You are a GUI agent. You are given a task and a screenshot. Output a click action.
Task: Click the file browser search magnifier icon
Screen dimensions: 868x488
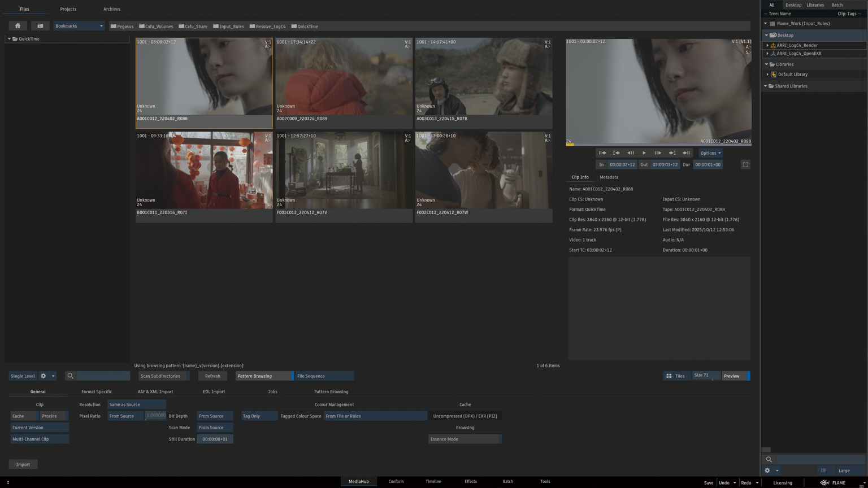click(70, 376)
